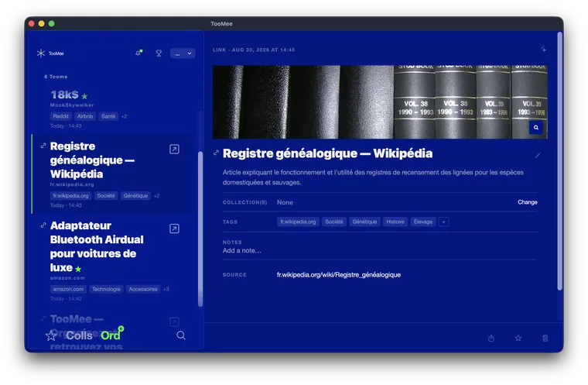
Task: Click the article description text
Action: [x=373, y=177]
